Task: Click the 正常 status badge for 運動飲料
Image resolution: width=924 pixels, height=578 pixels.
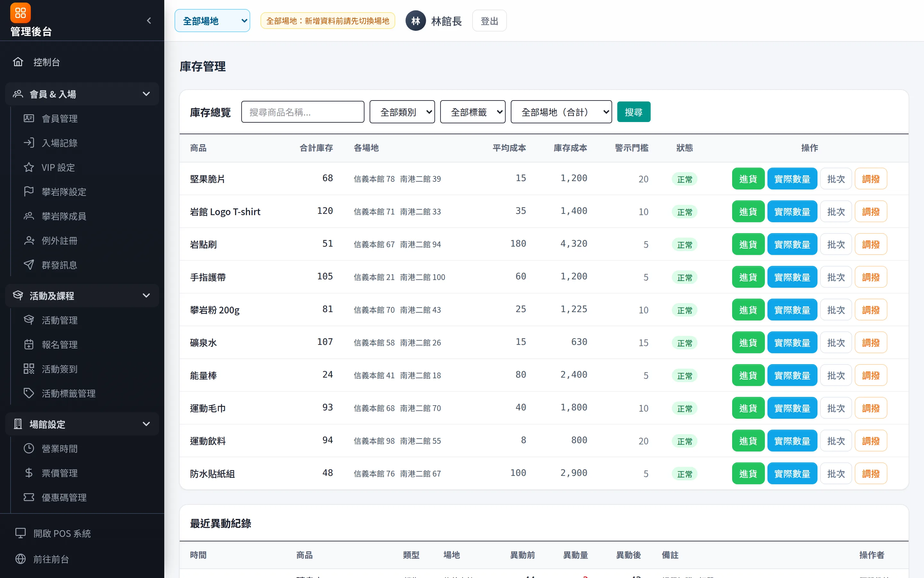Action: tap(685, 441)
